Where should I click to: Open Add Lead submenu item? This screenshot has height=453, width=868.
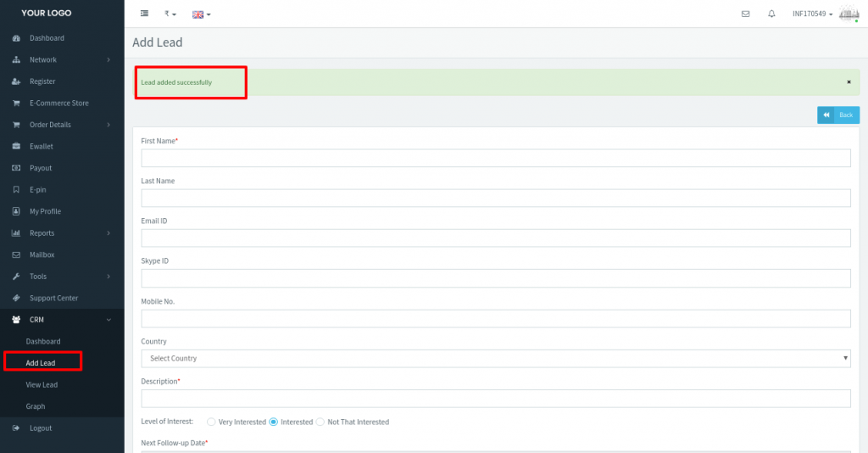41,363
